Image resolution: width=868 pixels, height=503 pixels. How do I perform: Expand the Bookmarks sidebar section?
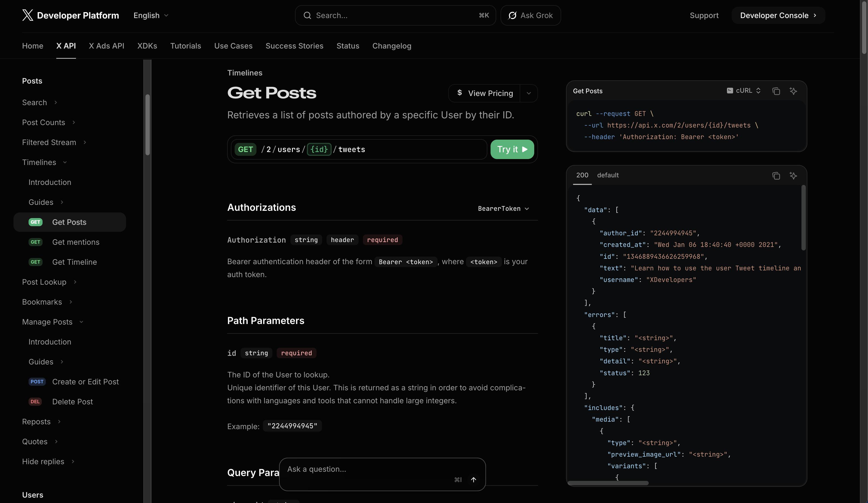71,302
